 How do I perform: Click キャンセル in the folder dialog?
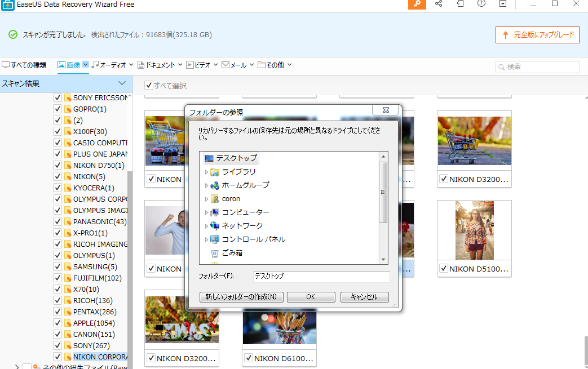[364, 297]
